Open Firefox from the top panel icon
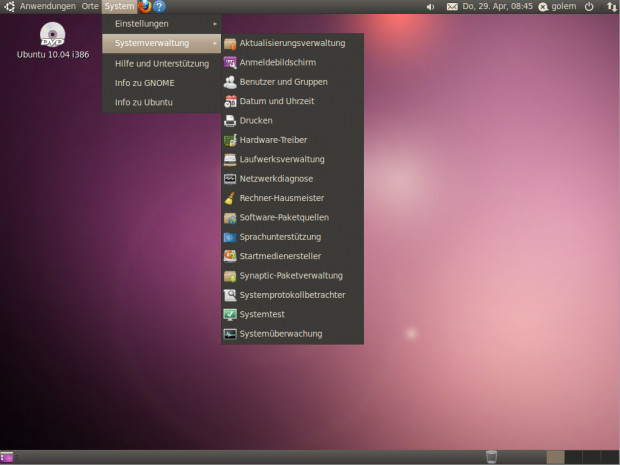 (x=144, y=6)
